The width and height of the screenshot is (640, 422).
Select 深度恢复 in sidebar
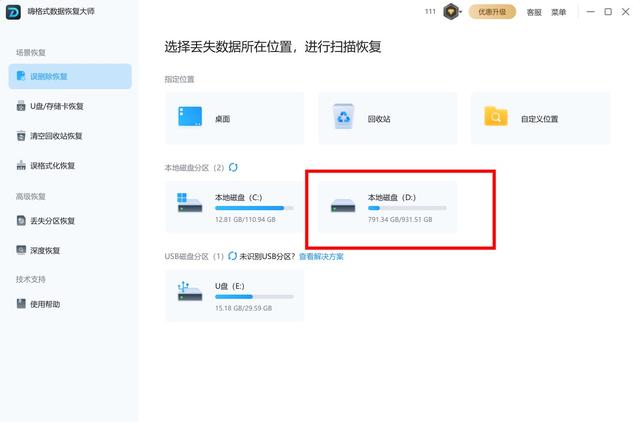click(70, 250)
